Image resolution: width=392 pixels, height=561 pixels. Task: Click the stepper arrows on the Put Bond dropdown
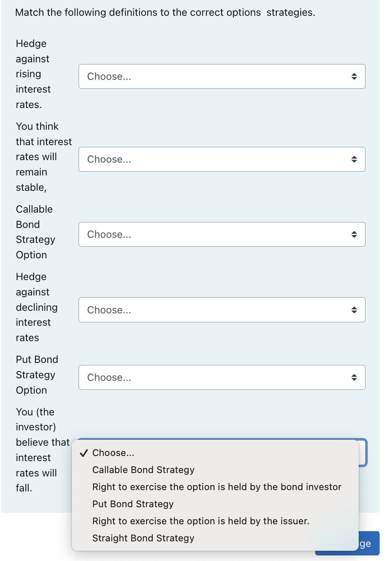click(x=354, y=377)
